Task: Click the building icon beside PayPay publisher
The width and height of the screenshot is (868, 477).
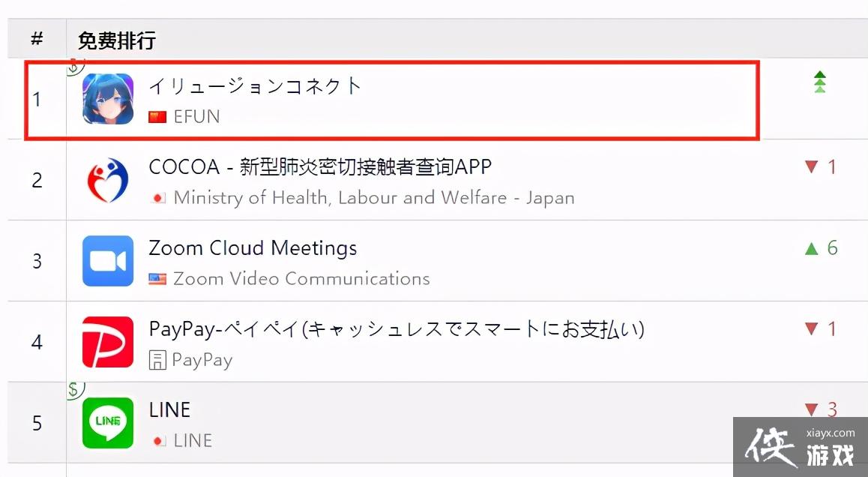Action: (x=157, y=360)
